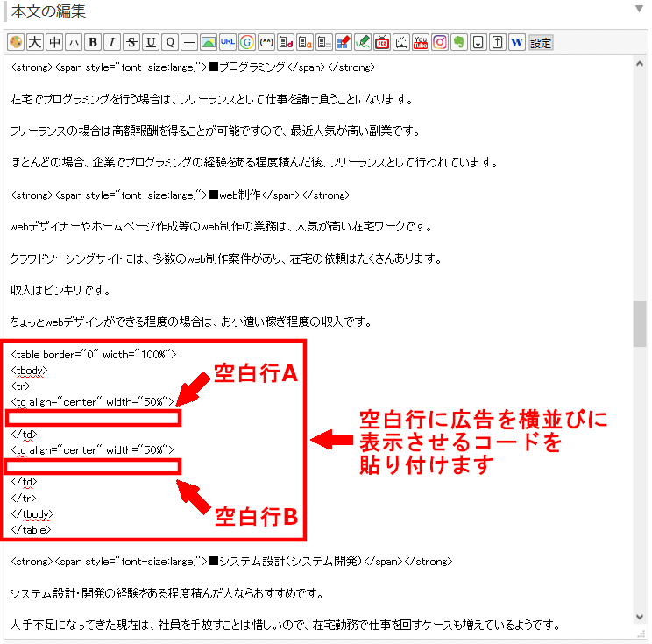This screenshot has width=652, height=644.
Task: Select the red highlighter marker tool
Action: [x=344, y=42]
